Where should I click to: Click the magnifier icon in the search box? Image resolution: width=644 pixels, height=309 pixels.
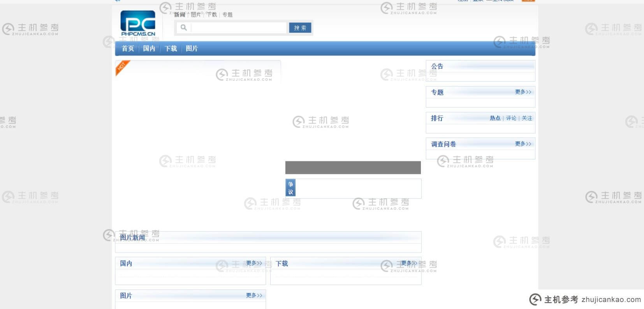[184, 28]
